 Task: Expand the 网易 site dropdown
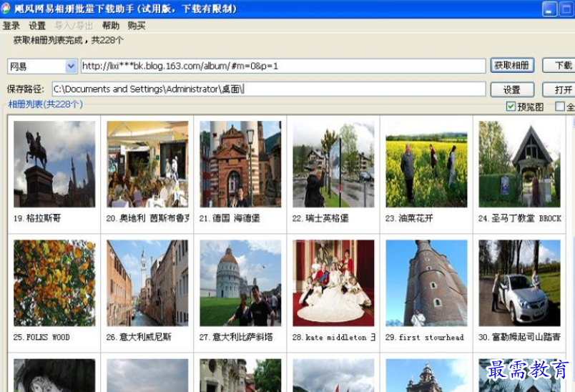[x=71, y=67]
